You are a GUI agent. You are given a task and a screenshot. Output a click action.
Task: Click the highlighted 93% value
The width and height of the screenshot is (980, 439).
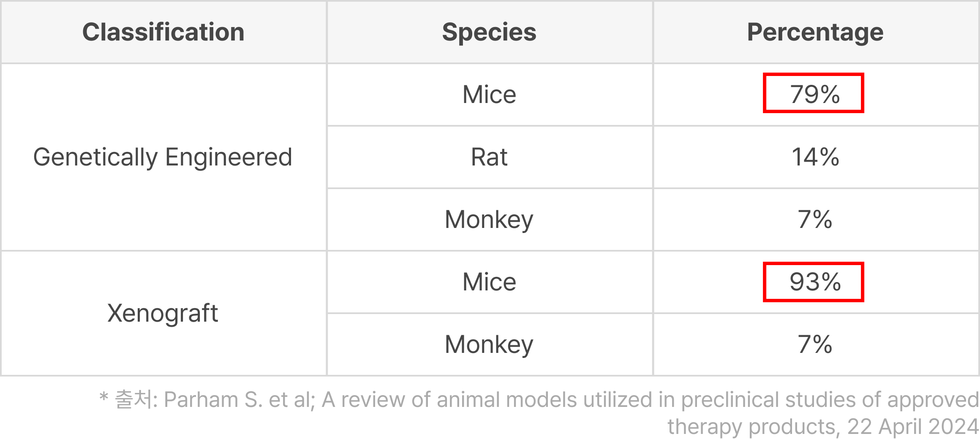[814, 282]
